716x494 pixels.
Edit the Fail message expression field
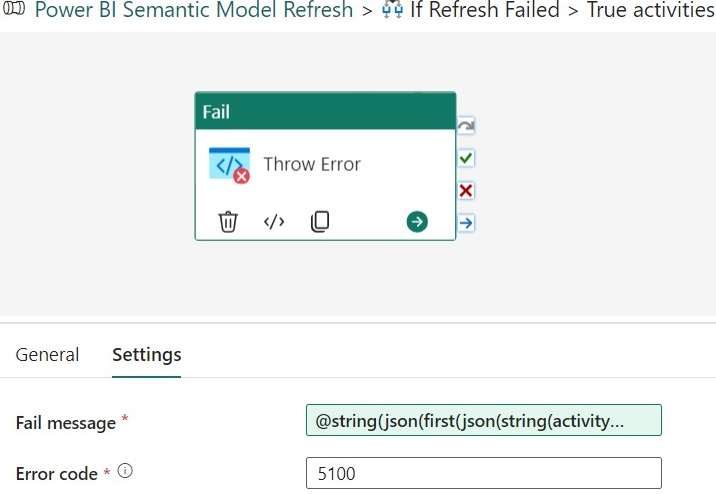pos(484,420)
